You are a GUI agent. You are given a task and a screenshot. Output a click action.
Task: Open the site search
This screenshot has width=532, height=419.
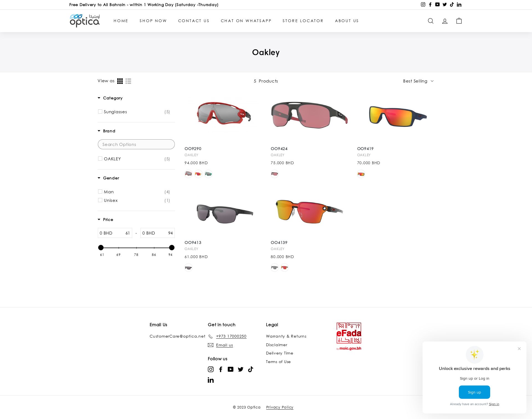coord(431,21)
